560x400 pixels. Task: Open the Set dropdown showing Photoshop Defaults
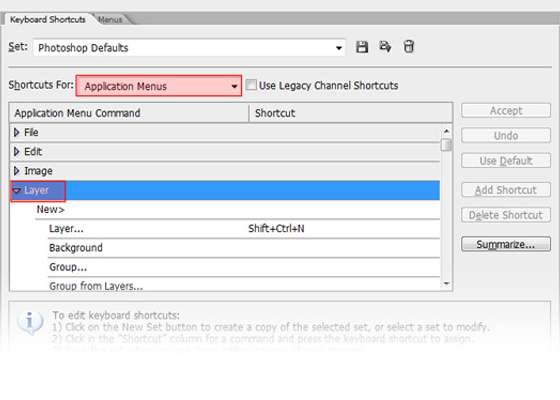(x=189, y=48)
